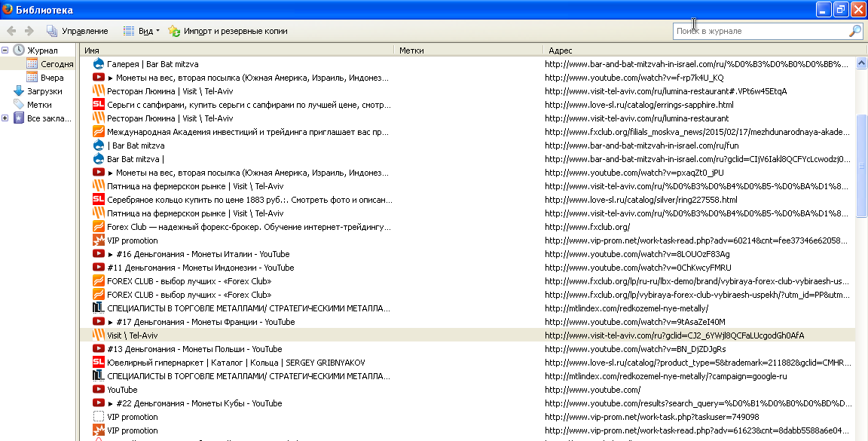Click the Все закладки star icon
Screen dimensions: 868x441
tap(19, 118)
